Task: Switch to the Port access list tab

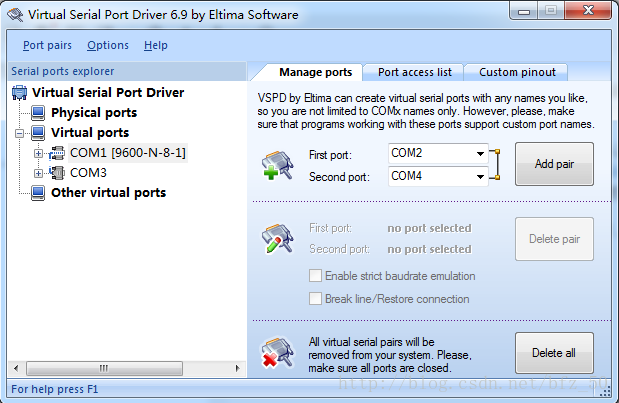Action: (415, 72)
